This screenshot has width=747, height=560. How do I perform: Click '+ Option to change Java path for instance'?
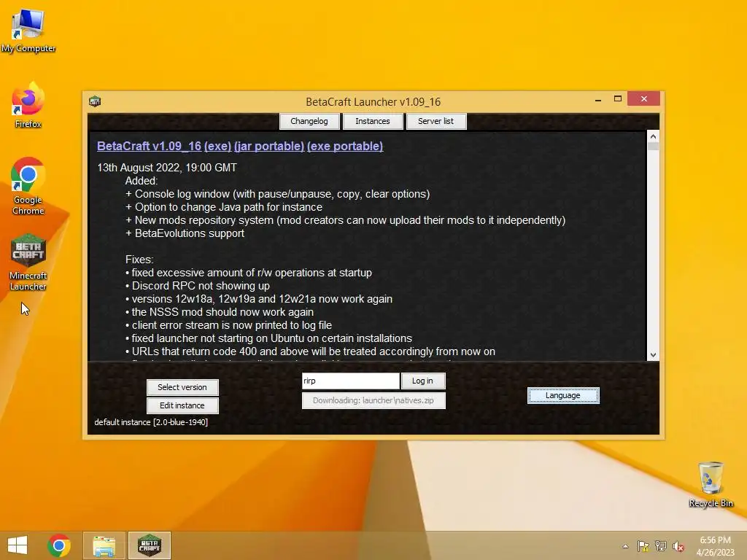tap(223, 207)
